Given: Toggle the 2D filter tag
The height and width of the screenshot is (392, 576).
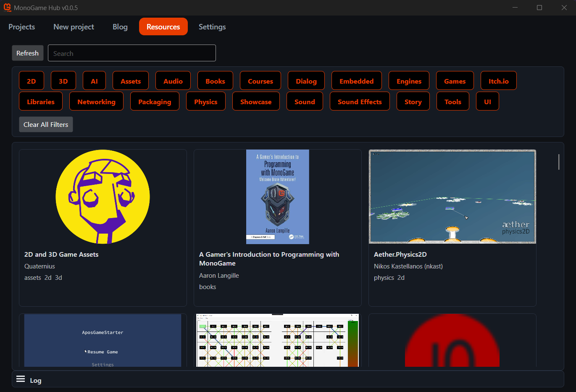Looking at the screenshot, I should 32,81.
